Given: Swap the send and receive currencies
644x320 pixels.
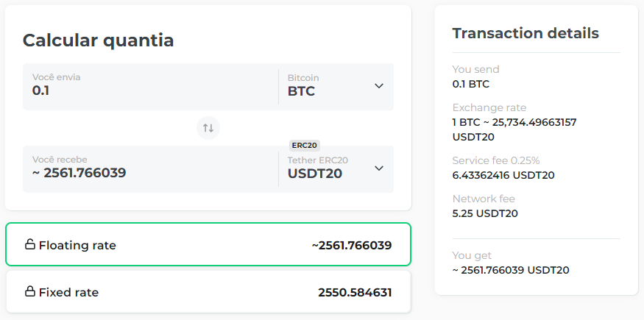Looking at the screenshot, I should point(208,128).
